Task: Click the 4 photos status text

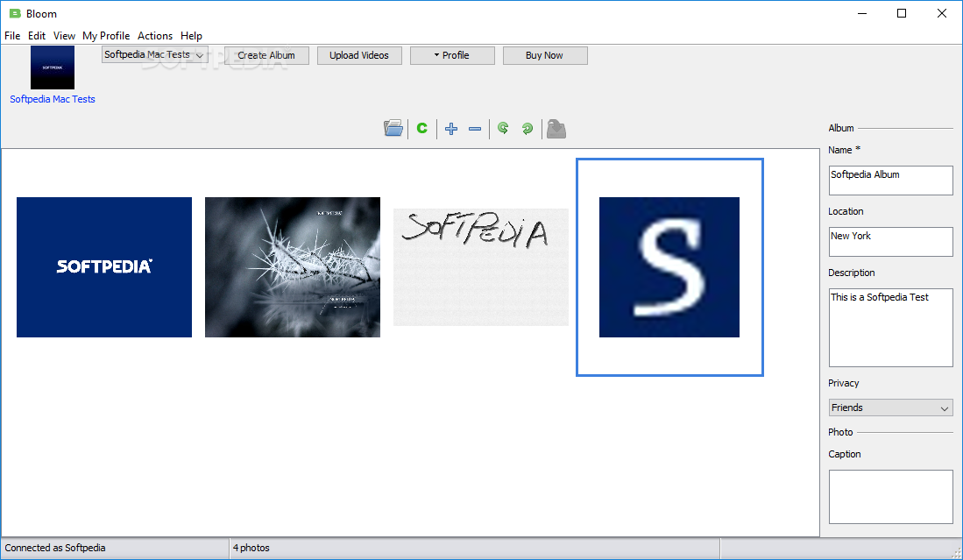Action: click(251, 548)
